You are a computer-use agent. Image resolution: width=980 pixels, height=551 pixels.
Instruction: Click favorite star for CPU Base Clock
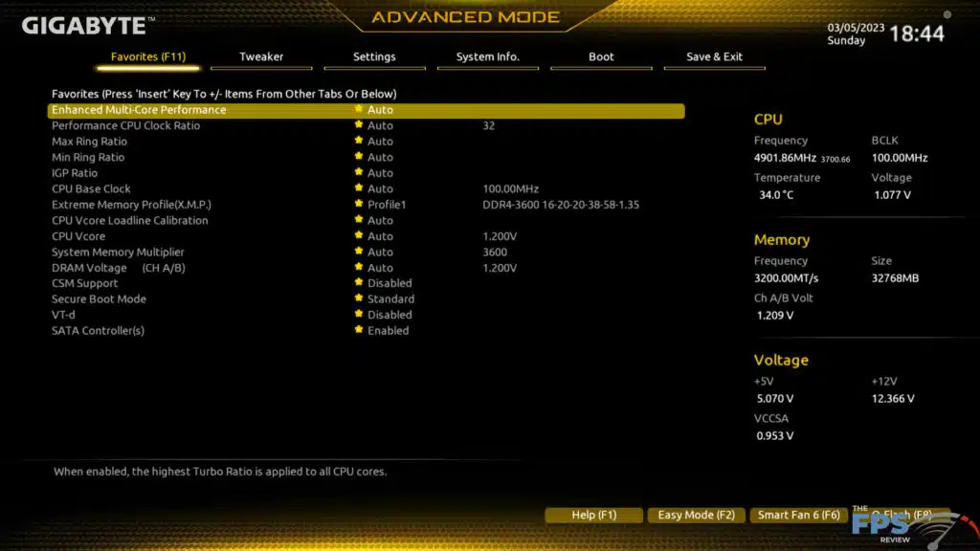[359, 188]
